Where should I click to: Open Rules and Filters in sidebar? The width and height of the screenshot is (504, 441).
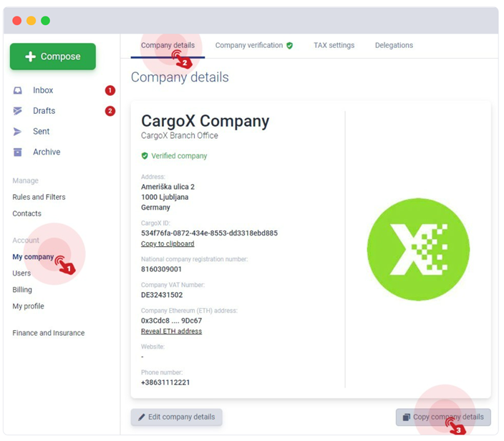39,197
